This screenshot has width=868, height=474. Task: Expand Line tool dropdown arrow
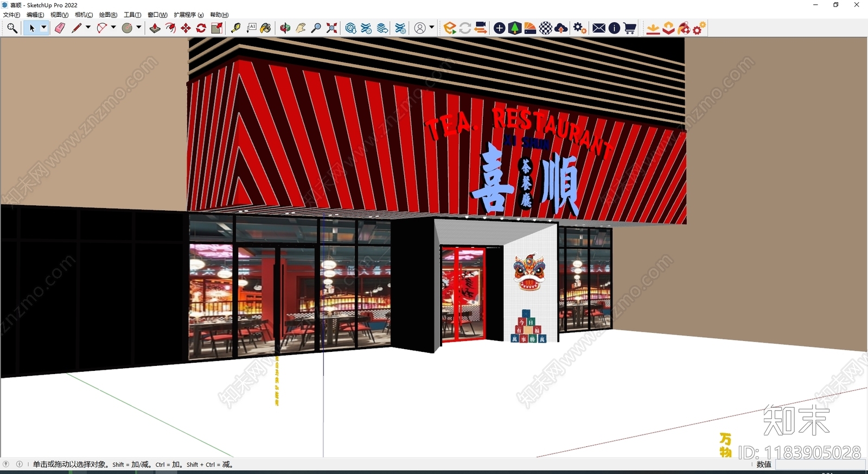(88, 28)
